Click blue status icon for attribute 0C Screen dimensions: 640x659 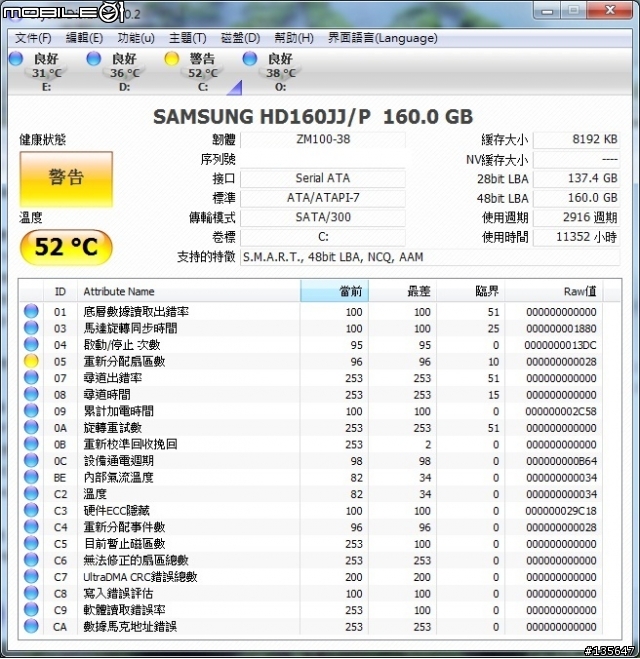click(31, 460)
